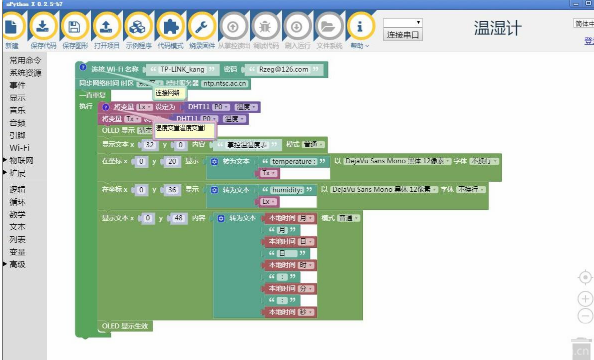
Task: Click the ntp.ntsc.ac.cn server field
Action: pos(224,83)
